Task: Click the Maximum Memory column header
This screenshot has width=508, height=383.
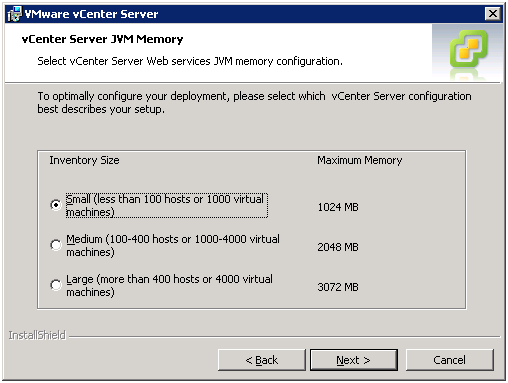Action: 359,160
